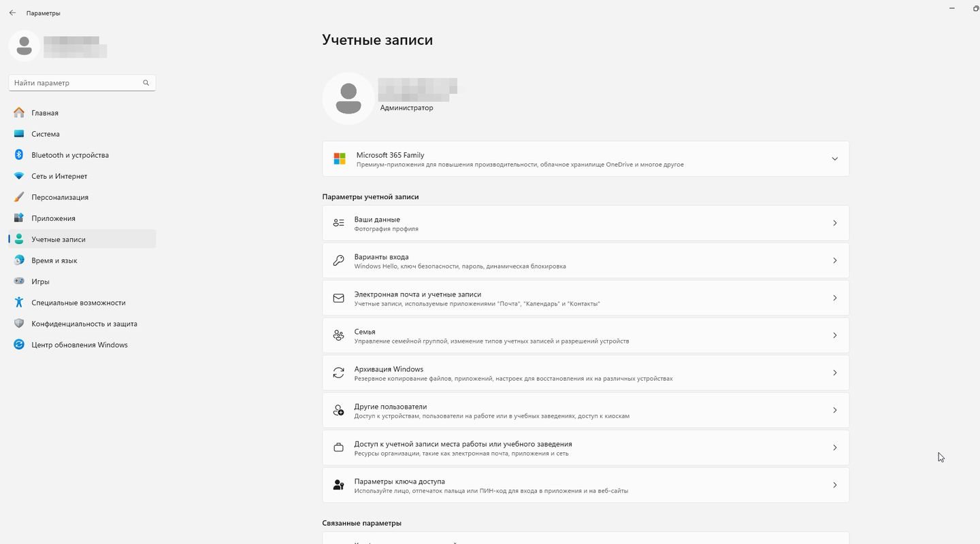The image size is (980, 544).
Task: Click the Home icon in sidebar
Action: pyautogui.click(x=19, y=113)
